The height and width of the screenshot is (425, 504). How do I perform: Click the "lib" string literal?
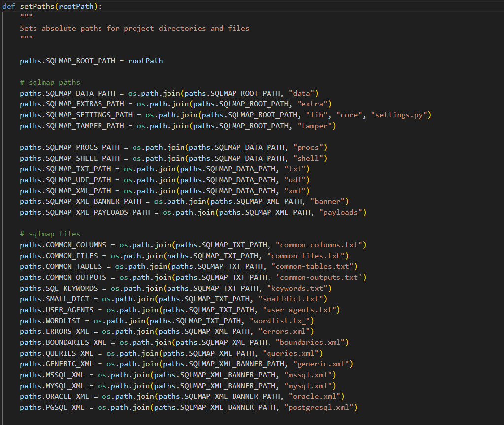(x=317, y=115)
